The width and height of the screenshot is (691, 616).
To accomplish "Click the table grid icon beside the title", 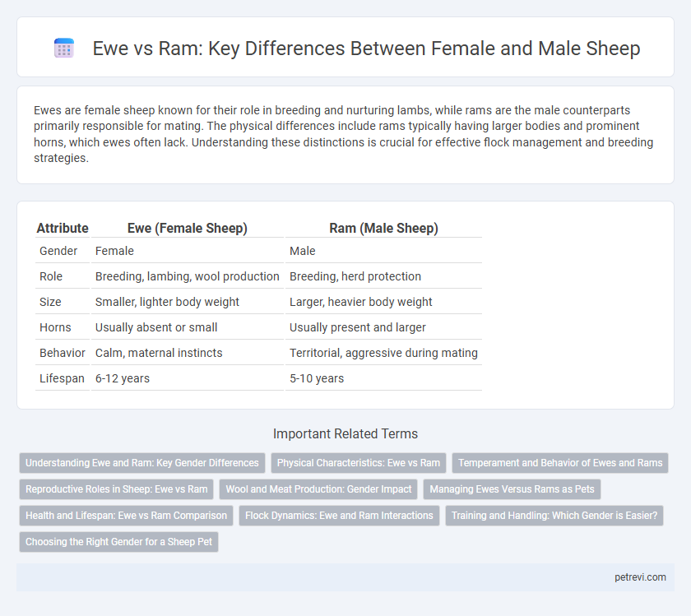I will [x=64, y=48].
